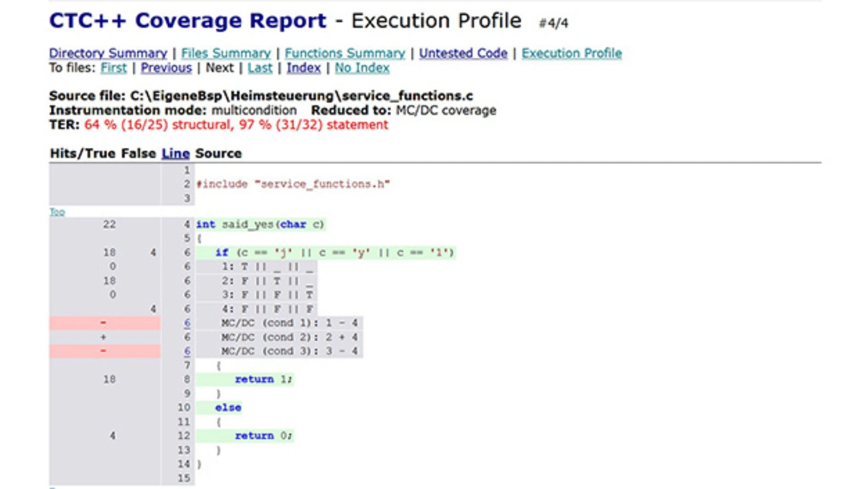Click the "return 0;" source line

click(x=264, y=435)
